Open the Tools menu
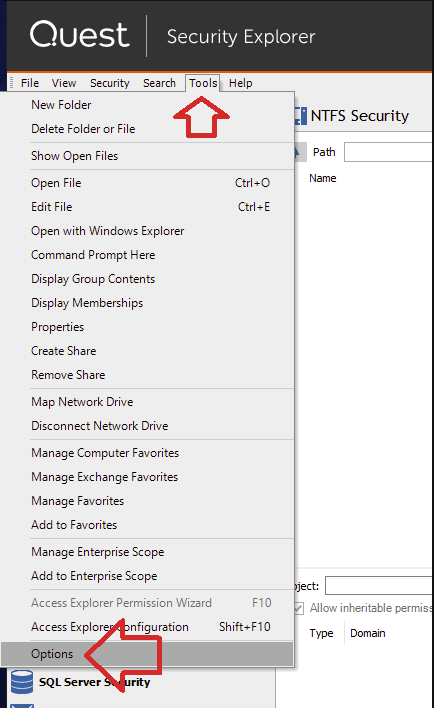434x708 pixels. (203, 83)
